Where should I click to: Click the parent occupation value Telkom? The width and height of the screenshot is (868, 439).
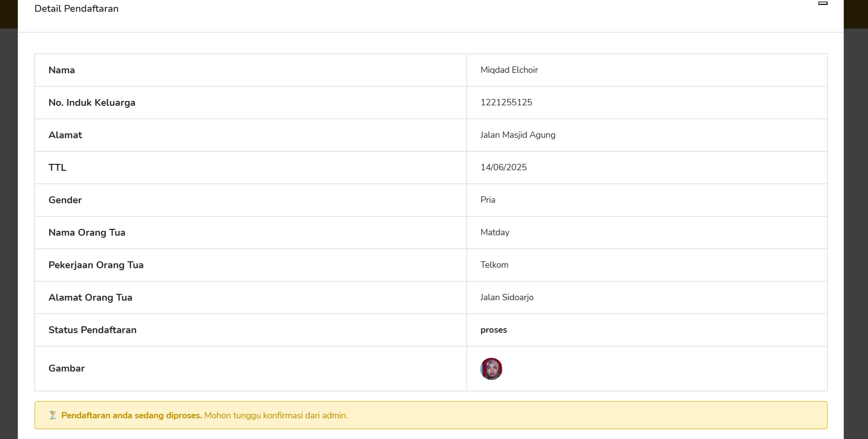[494, 265]
